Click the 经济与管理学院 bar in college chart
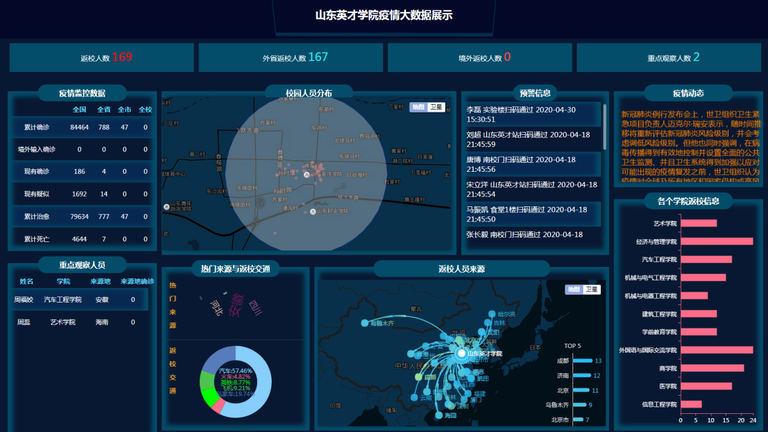Viewport: 768px width, 432px height. [716, 241]
